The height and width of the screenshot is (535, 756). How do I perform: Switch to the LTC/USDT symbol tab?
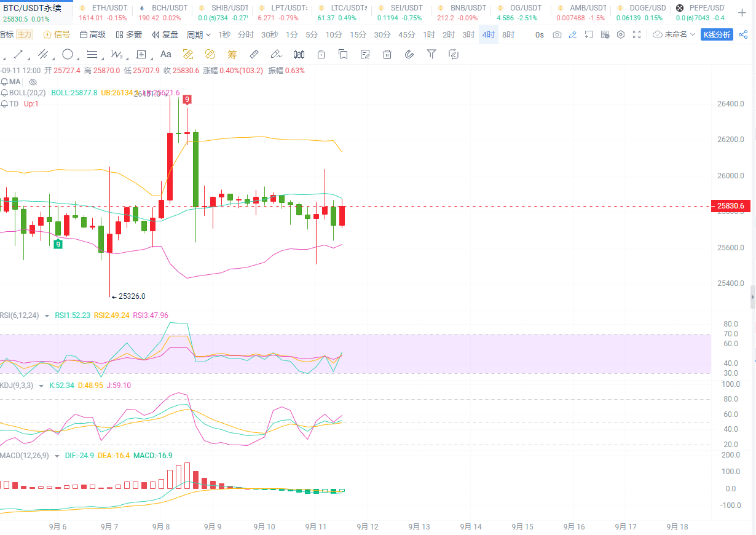tap(342, 12)
